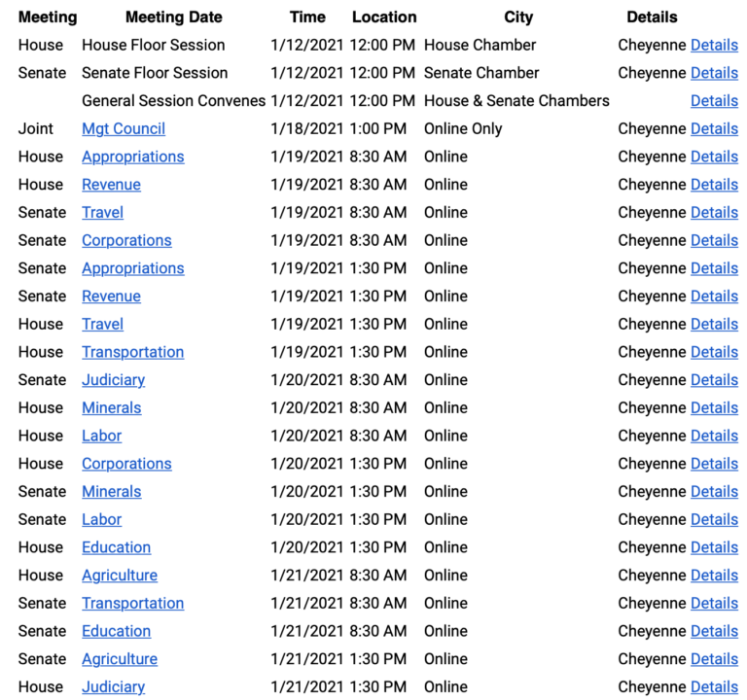Show Details for Senate Transportation meeting

(x=714, y=603)
